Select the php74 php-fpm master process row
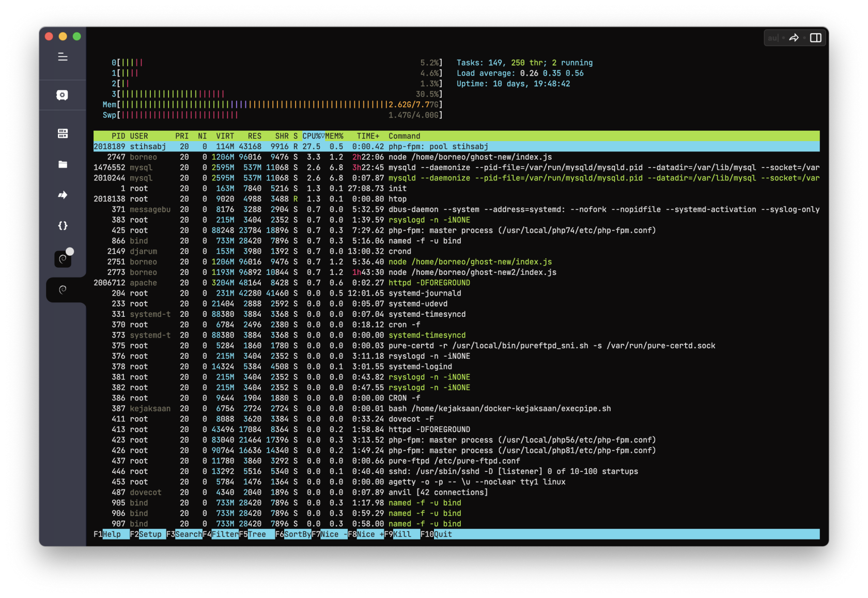Screen dimensions: 868x598 (x=457, y=231)
